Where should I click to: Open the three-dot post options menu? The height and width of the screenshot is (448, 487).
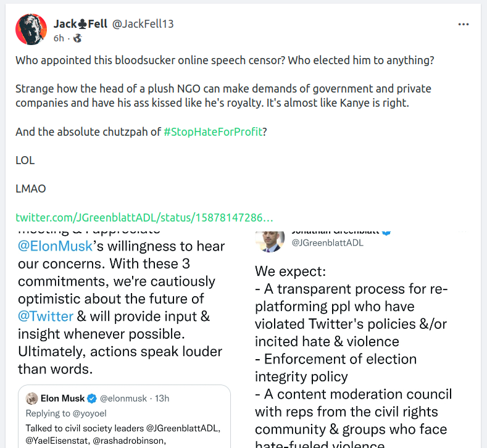464,24
